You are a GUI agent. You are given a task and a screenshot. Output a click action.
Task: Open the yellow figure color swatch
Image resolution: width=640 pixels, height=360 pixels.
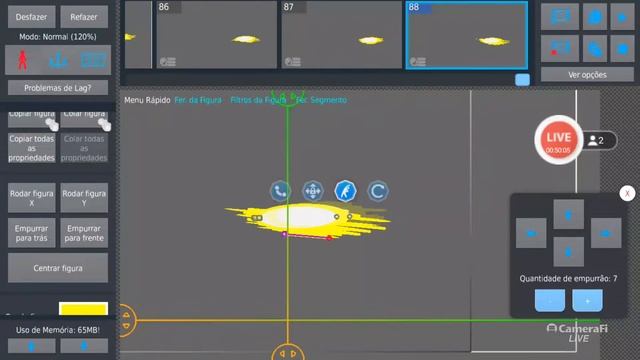(83, 308)
